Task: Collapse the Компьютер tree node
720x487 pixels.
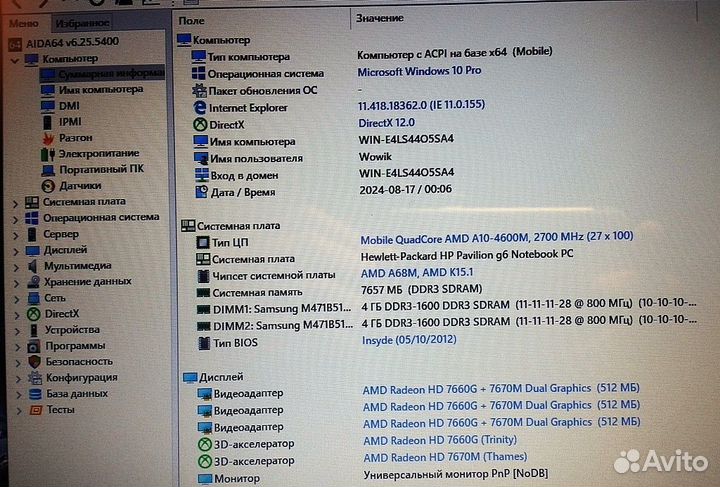Action: [x=14, y=60]
